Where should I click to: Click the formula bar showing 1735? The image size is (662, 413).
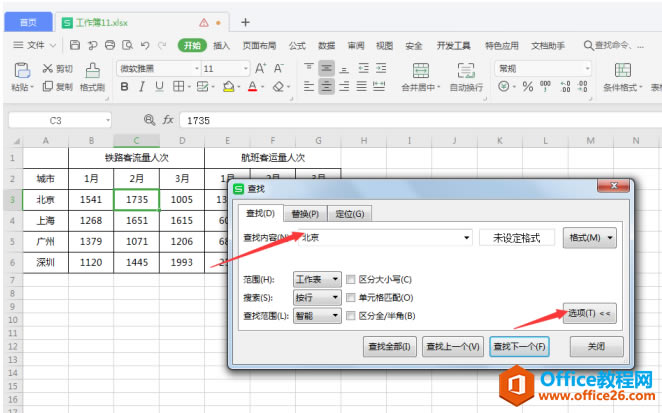(x=420, y=120)
